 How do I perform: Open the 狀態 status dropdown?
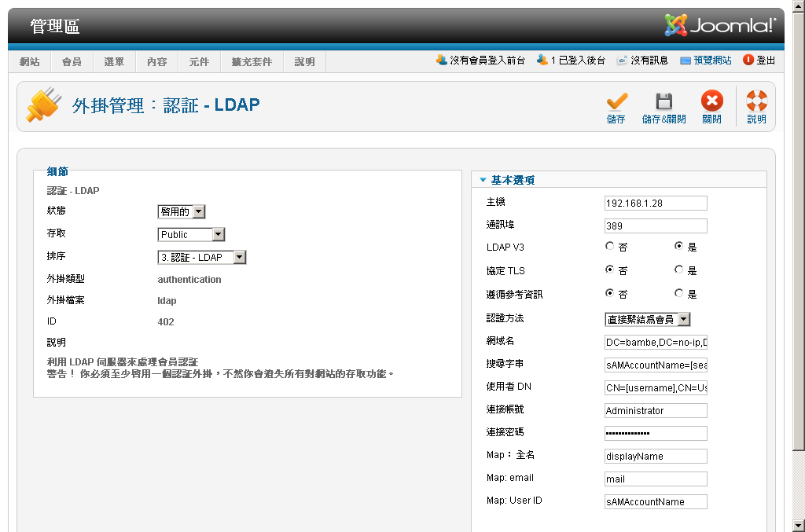tap(182, 211)
